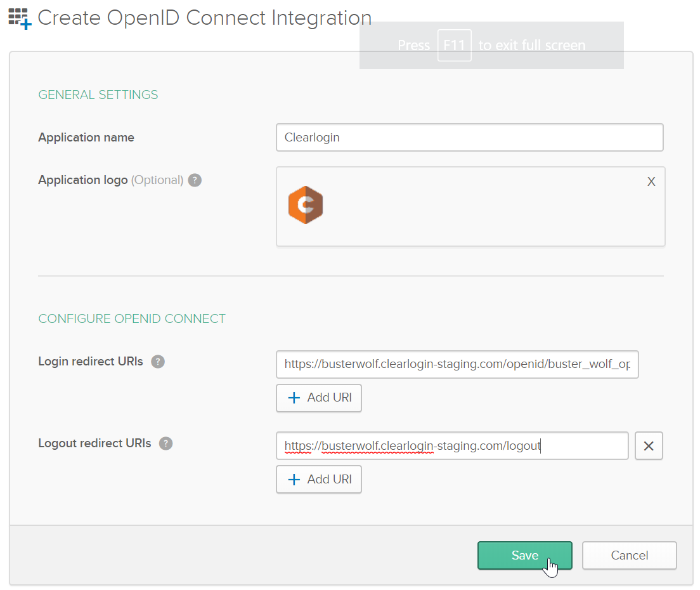This screenshot has height=590, width=700.
Task: Add another URI under Login redirect URIs
Action: pos(318,398)
